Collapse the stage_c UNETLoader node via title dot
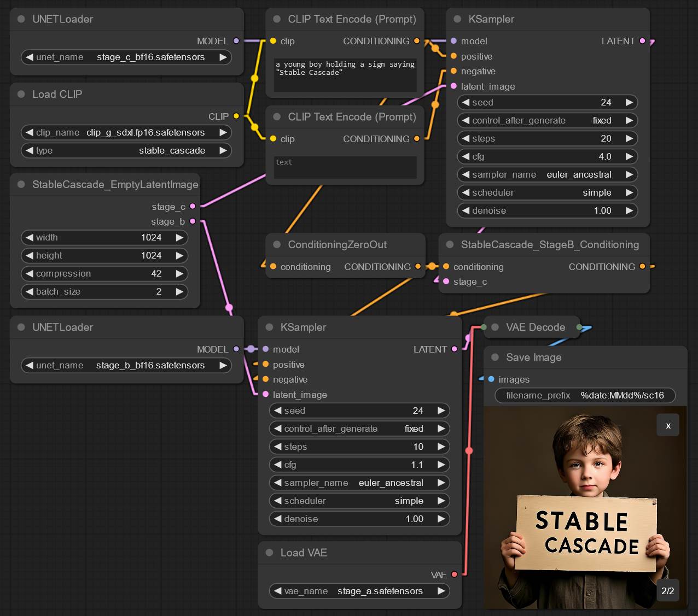The height and width of the screenshot is (616, 698). click(x=21, y=19)
